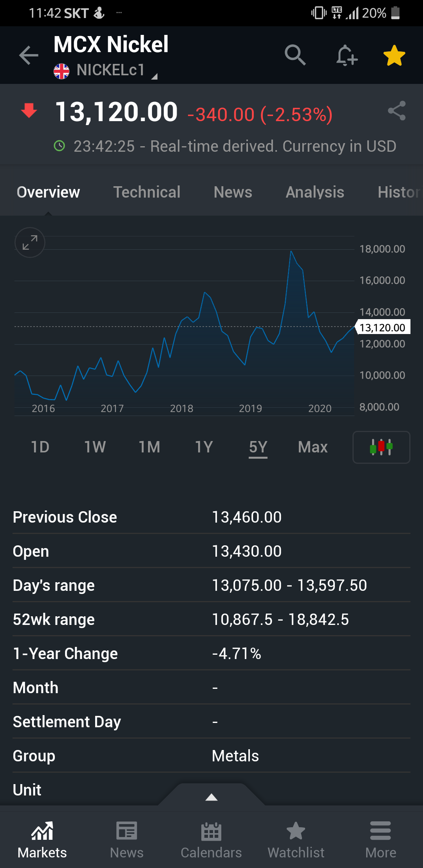Tap the MCX Nickel title
Viewport: 423px width, 868px height.
(111, 44)
